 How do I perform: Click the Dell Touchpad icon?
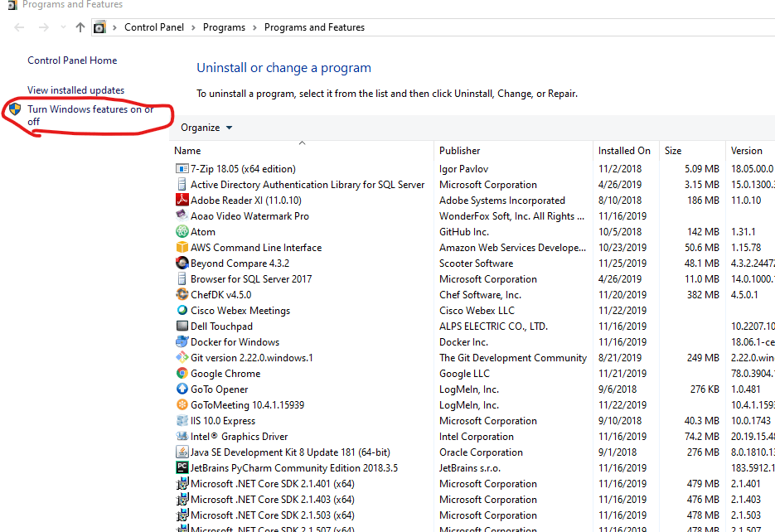pyautogui.click(x=182, y=326)
